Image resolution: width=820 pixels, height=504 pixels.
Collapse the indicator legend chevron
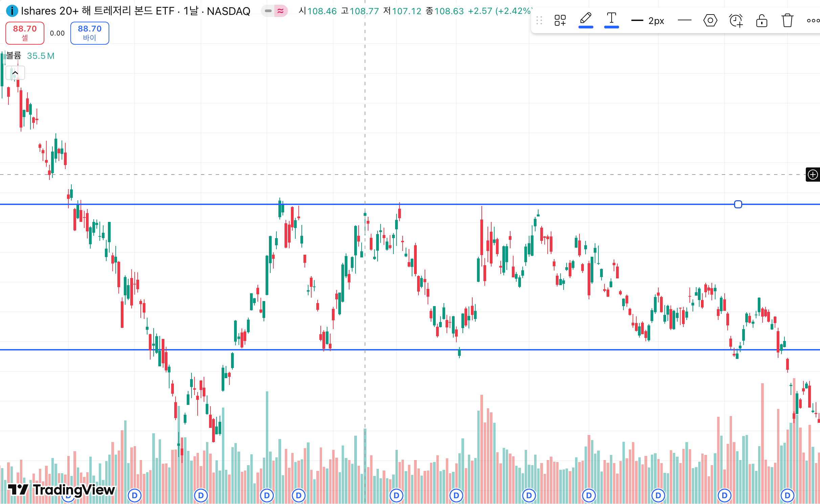tap(15, 73)
